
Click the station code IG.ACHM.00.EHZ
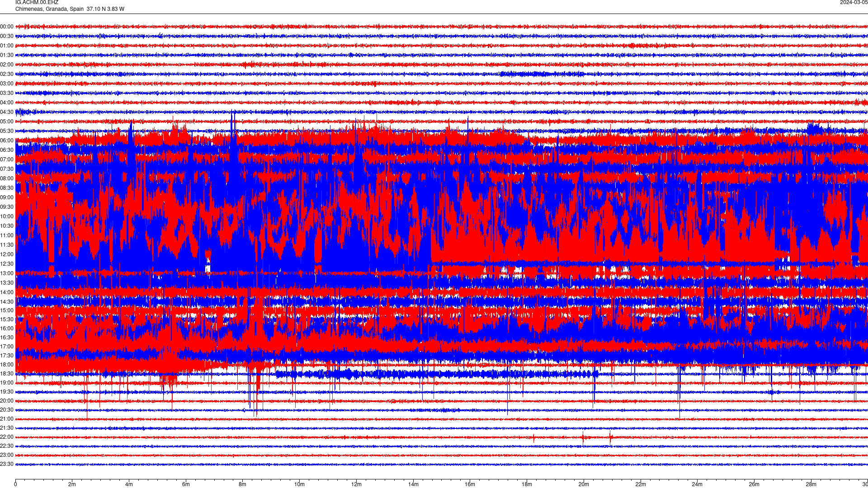click(x=37, y=2)
